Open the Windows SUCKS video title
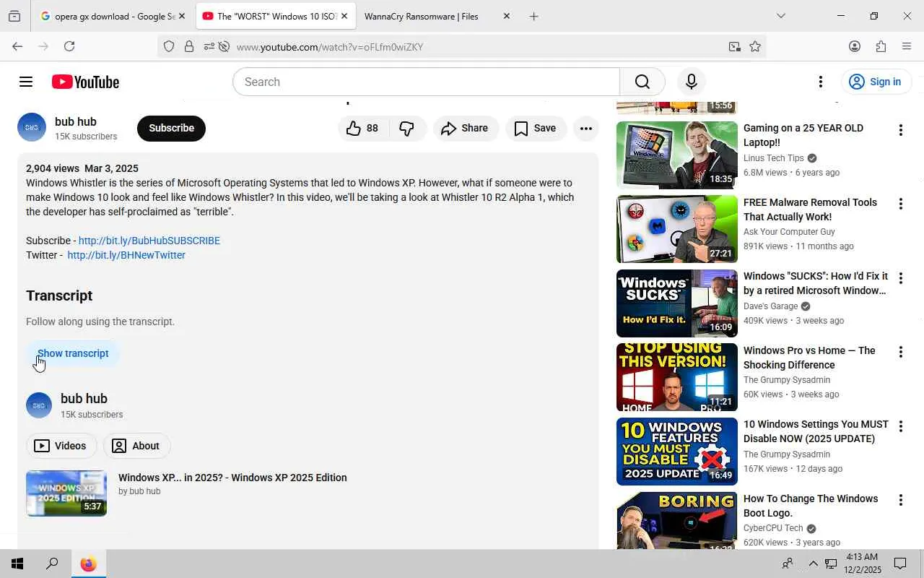Viewport: 924px width, 578px height. click(816, 283)
